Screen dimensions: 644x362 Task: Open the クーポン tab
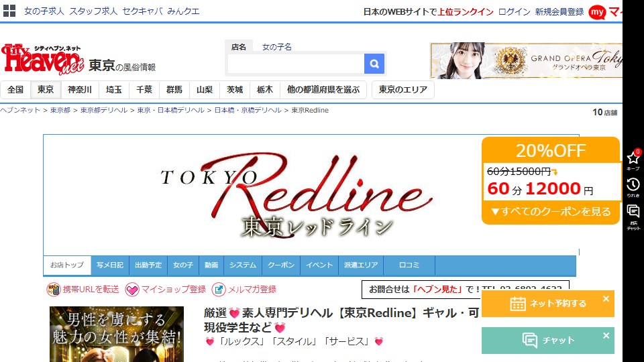coord(281,265)
